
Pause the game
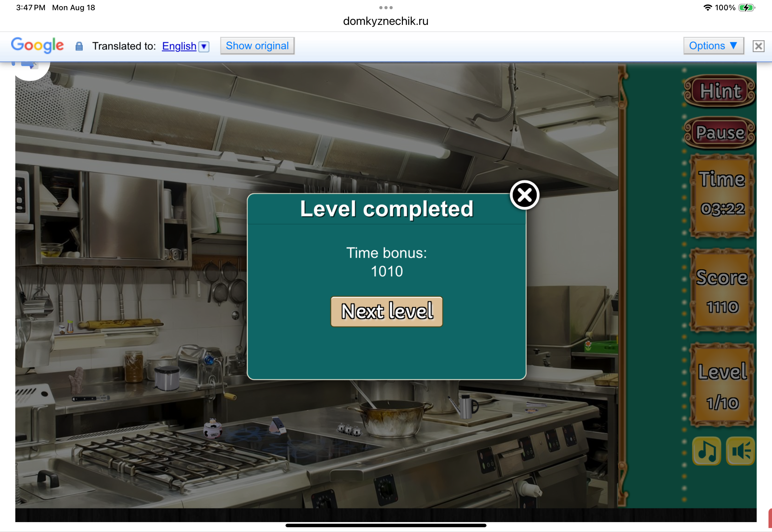720,133
